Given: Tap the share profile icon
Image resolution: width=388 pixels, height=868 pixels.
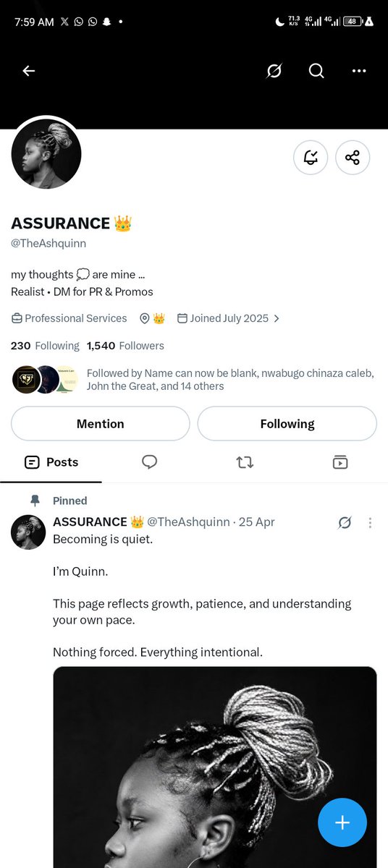Looking at the screenshot, I should tap(353, 158).
